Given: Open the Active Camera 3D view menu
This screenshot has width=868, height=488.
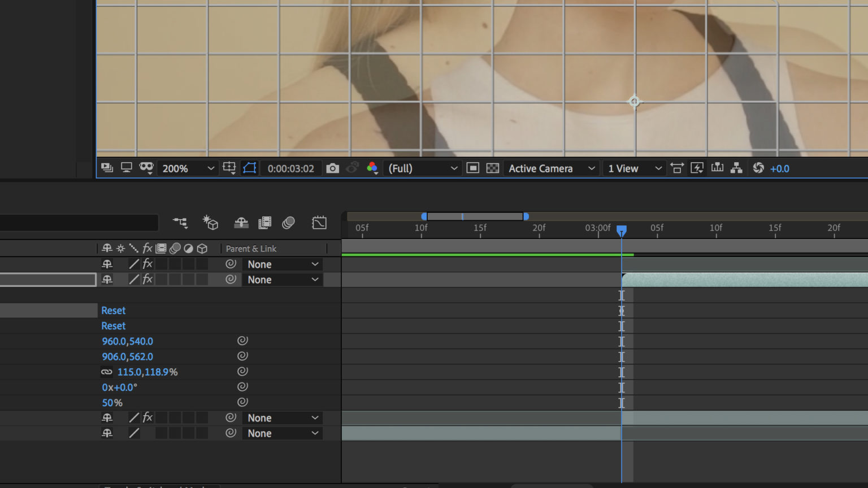Looking at the screenshot, I should pos(550,168).
